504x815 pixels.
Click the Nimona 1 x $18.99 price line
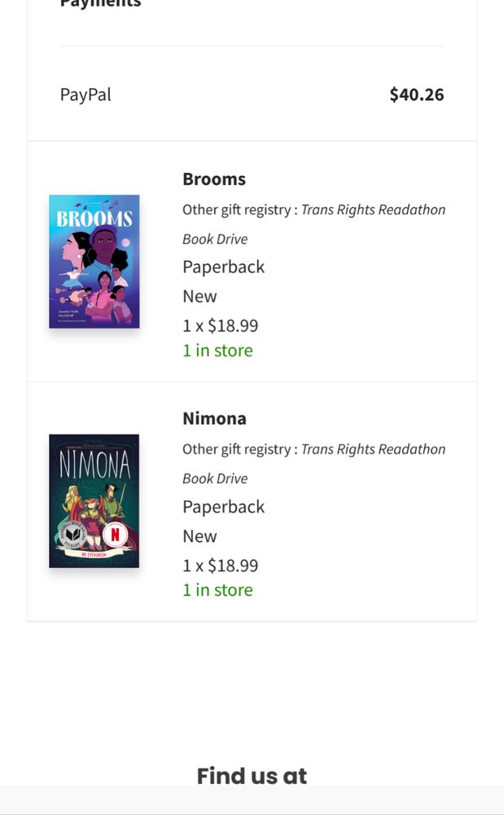[220, 566]
